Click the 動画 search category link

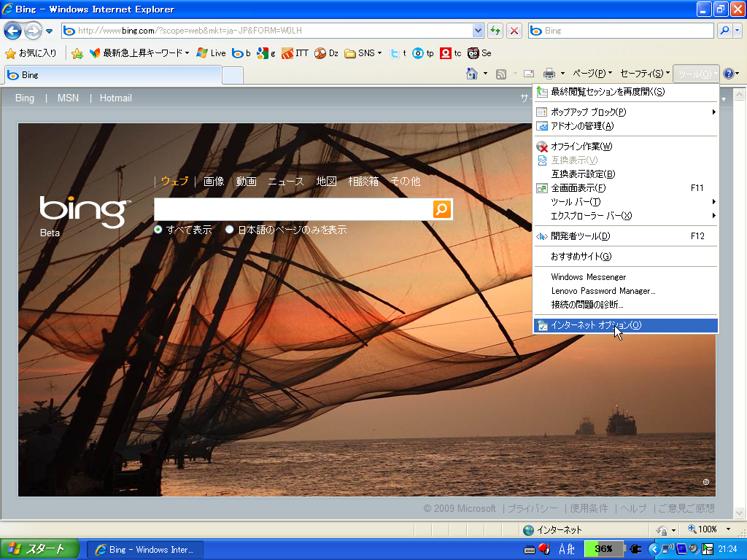[x=246, y=182]
